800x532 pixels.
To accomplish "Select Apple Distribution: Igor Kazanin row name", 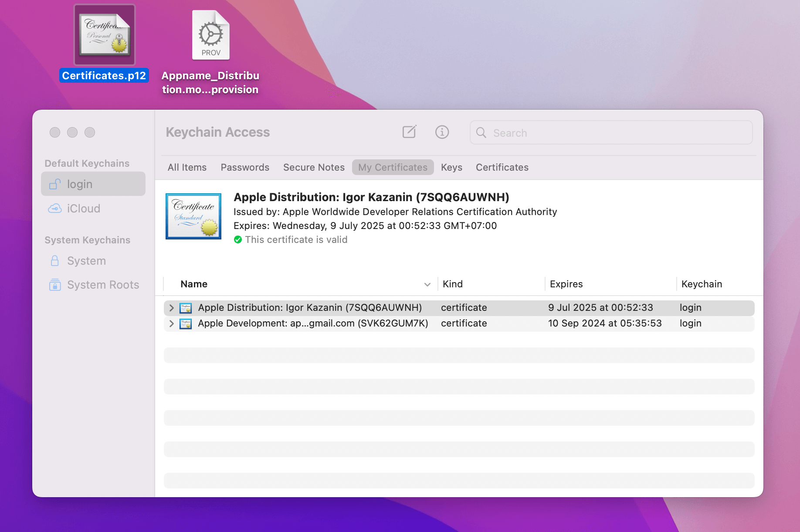I will 310,308.
